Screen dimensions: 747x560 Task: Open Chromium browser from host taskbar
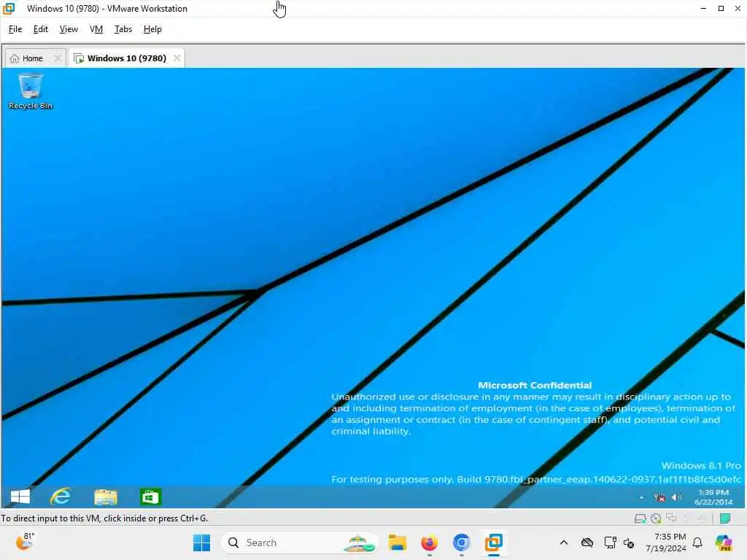(461, 542)
